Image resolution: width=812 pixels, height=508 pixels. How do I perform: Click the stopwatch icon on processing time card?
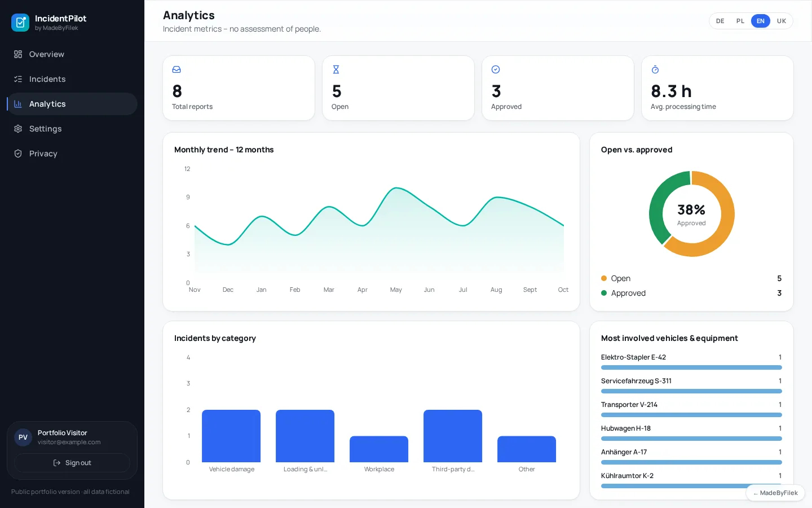(655, 69)
